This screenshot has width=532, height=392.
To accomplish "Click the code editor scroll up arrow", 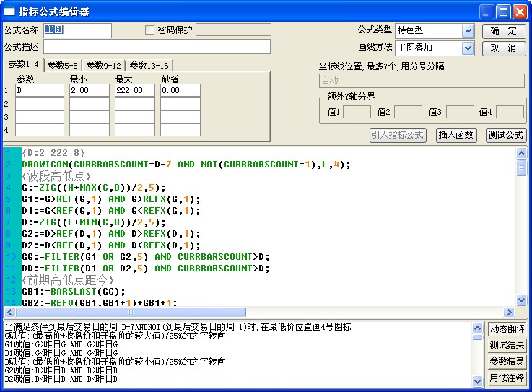I will [x=521, y=153].
